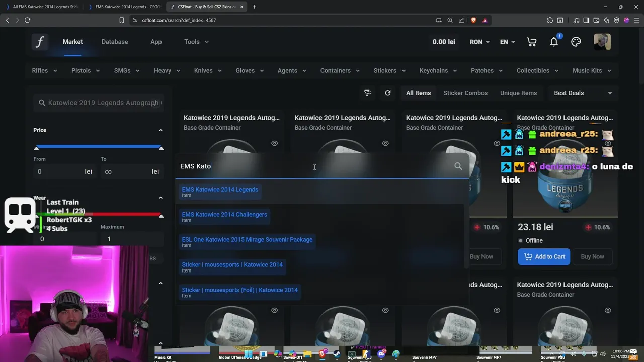
Task: Open Steam from the taskbar
Action: 337,354
